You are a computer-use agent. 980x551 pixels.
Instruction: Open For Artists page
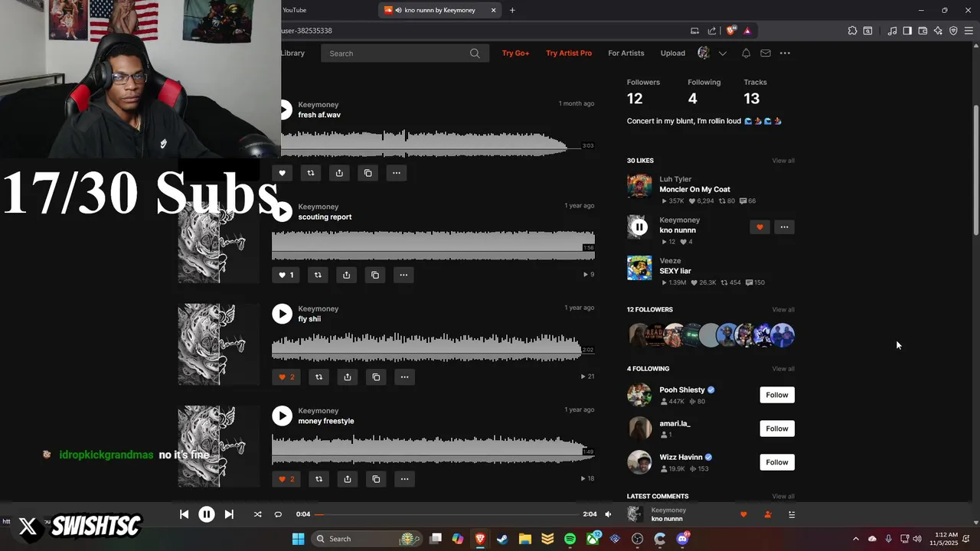point(626,53)
